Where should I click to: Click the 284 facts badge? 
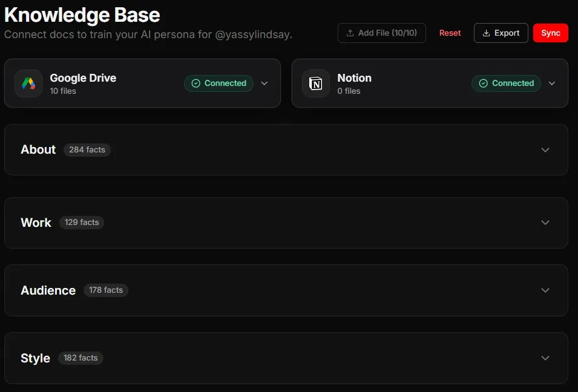[87, 150]
